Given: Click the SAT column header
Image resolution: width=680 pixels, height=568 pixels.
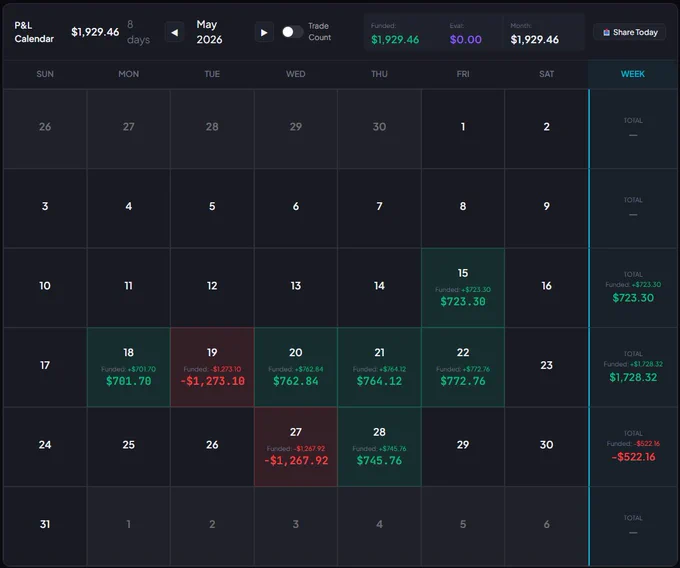Looking at the screenshot, I should click(546, 74).
